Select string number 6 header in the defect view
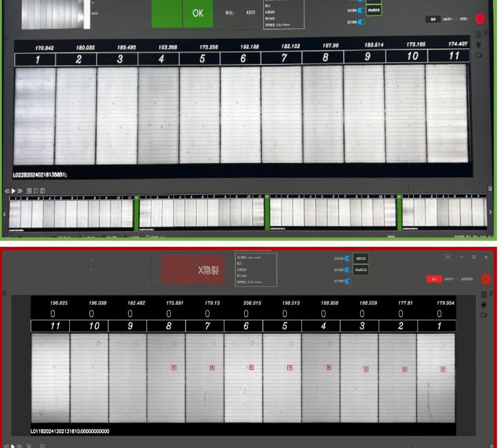 tap(246, 326)
